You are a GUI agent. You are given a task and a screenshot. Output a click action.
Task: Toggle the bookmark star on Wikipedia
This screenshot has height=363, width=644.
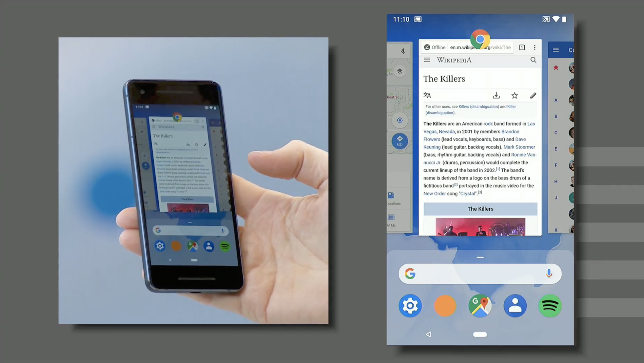(x=514, y=95)
